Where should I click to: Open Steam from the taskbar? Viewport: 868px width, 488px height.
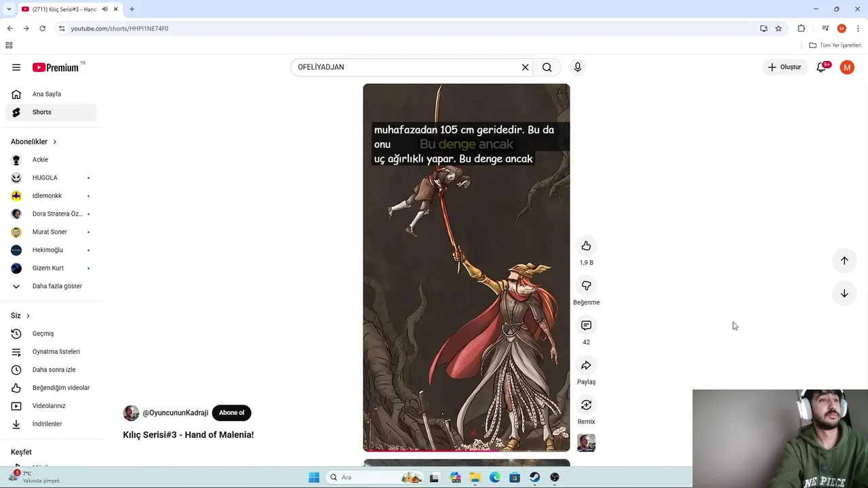tap(535, 477)
